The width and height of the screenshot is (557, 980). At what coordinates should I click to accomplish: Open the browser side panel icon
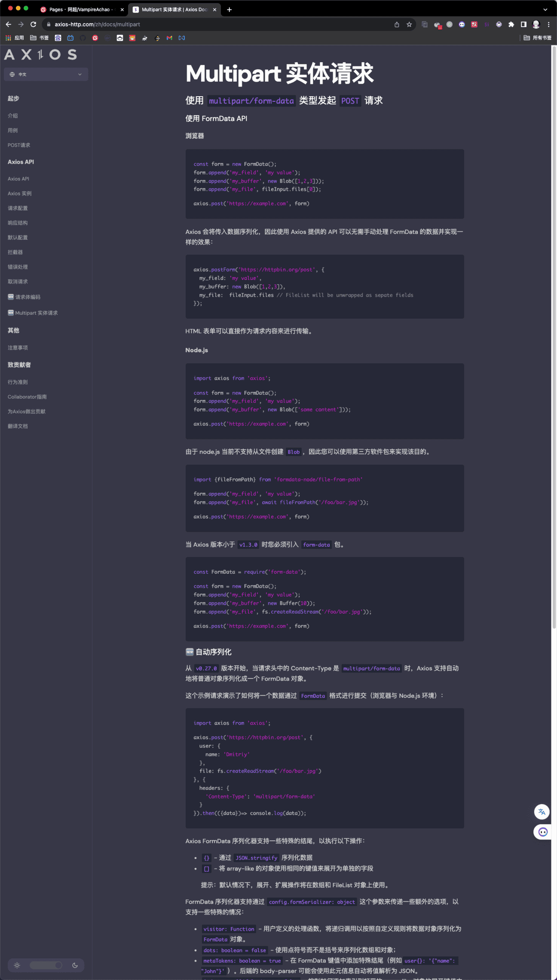pyautogui.click(x=523, y=24)
